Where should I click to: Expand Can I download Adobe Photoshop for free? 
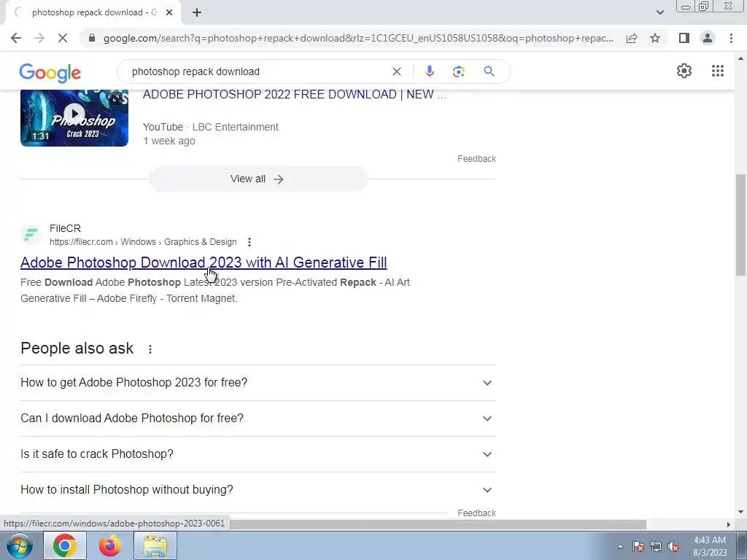coord(258,419)
